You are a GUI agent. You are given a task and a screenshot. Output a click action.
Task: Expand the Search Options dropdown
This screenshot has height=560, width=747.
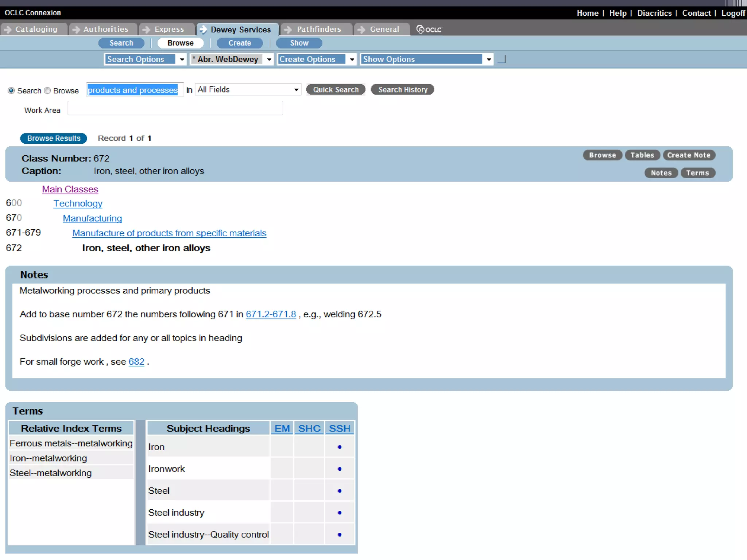(182, 59)
